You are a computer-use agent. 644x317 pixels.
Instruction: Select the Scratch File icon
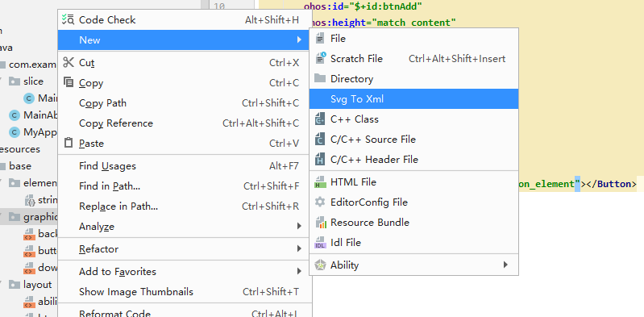pos(320,58)
